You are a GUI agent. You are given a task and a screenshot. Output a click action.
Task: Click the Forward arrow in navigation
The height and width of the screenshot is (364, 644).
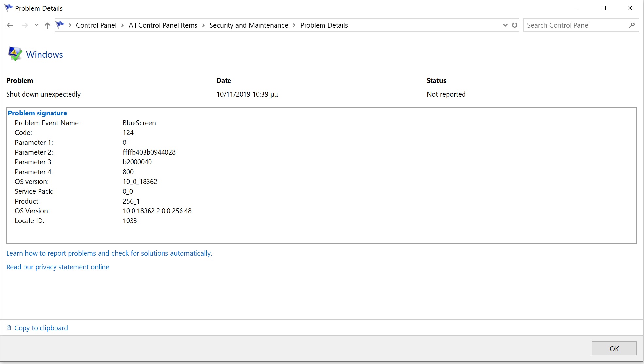[x=25, y=25]
